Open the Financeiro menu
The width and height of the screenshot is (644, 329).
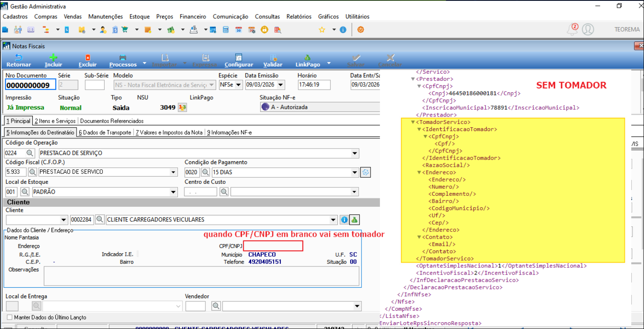pyautogui.click(x=193, y=17)
